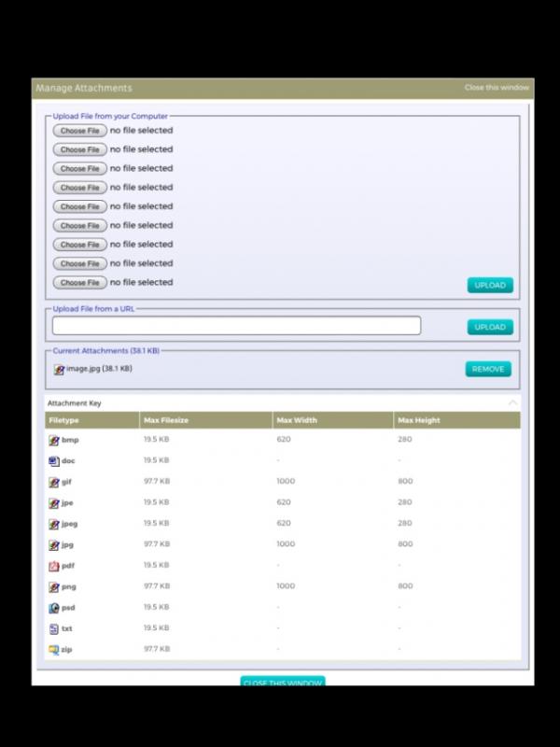Viewport: 560px width, 747px height.
Task: Click the txt filetype icon
Action: pyautogui.click(x=54, y=628)
